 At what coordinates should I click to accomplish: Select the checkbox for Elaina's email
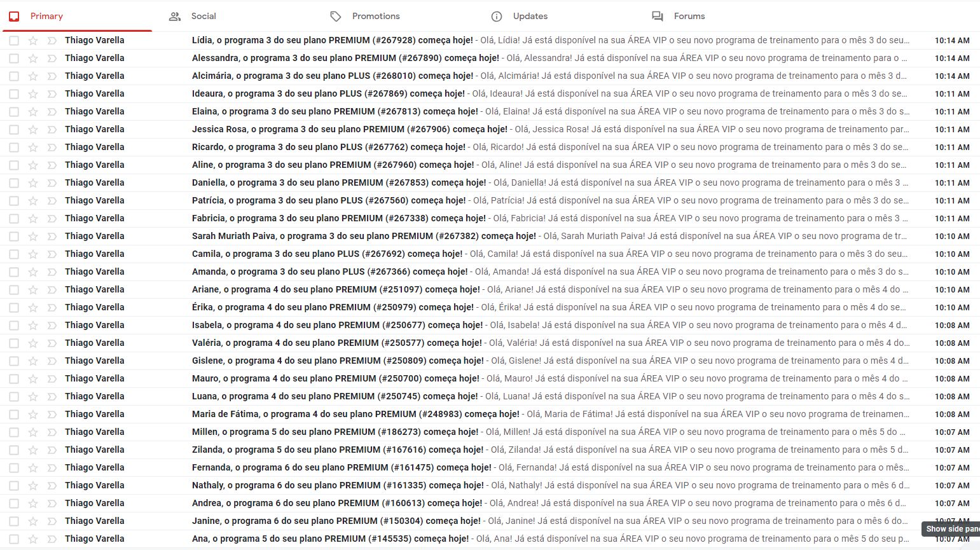[x=14, y=111]
